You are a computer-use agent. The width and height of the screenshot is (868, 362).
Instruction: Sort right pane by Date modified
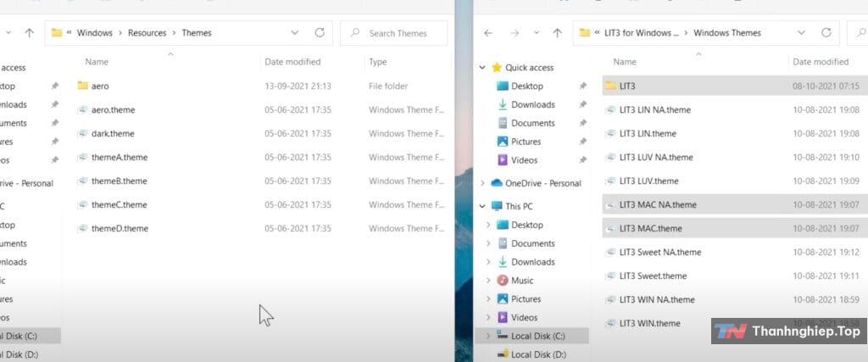820,62
